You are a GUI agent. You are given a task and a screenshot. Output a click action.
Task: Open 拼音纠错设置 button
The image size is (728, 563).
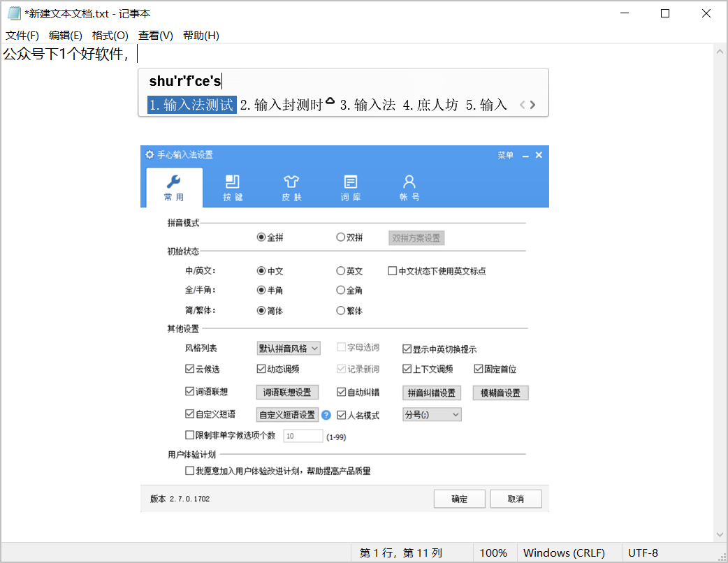point(432,393)
